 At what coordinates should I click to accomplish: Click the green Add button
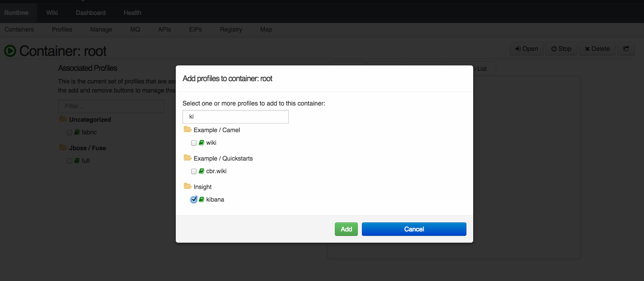(x=346, y=229)
